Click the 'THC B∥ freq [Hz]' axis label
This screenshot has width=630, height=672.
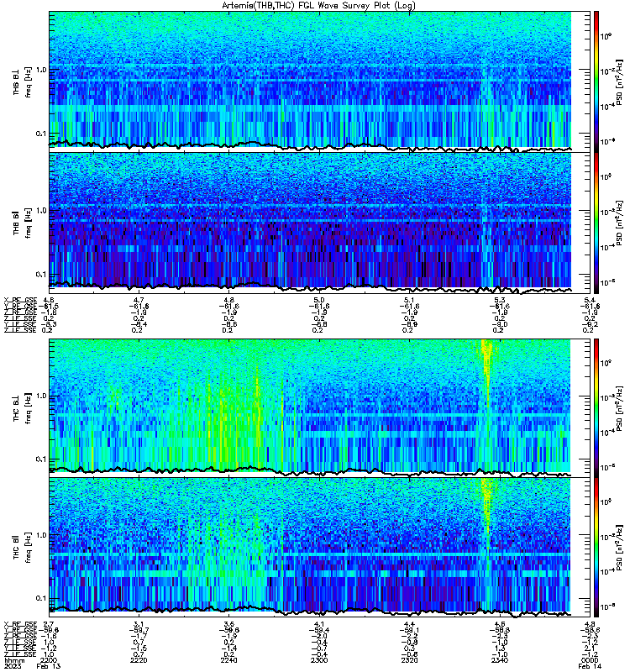(22, 548)
